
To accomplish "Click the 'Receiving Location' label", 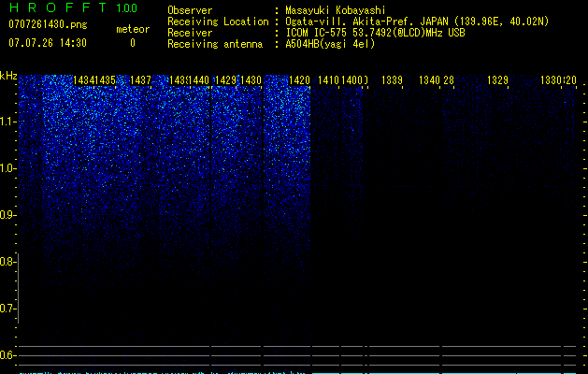I will click(218, 22).
